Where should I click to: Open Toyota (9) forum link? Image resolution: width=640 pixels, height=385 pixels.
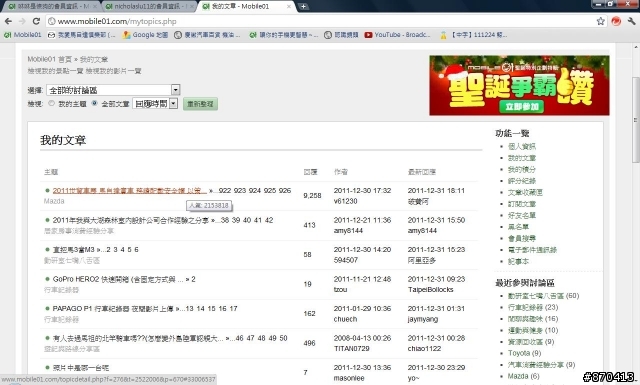coord(524,353)
